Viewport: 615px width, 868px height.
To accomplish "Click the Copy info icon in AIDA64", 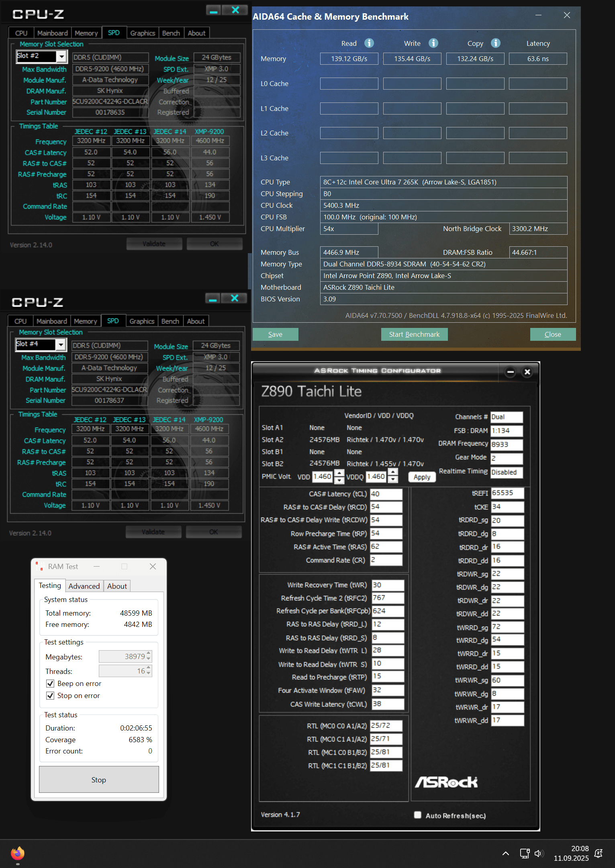I will (496, 43).
